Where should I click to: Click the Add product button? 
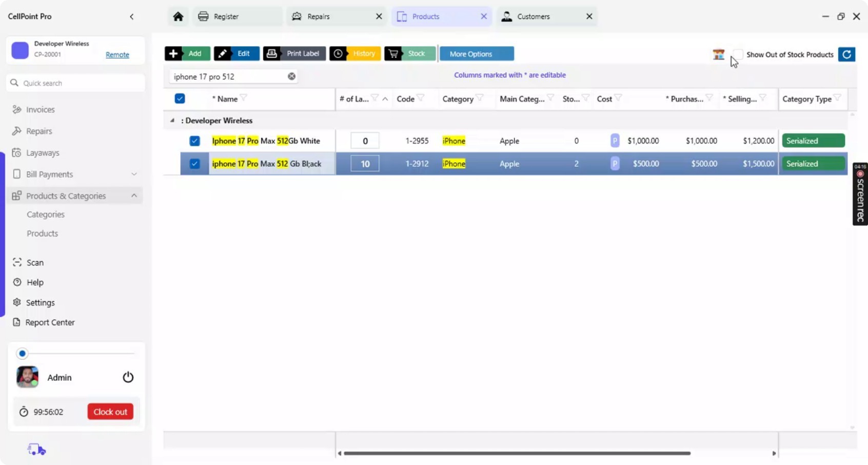[187, 53]
